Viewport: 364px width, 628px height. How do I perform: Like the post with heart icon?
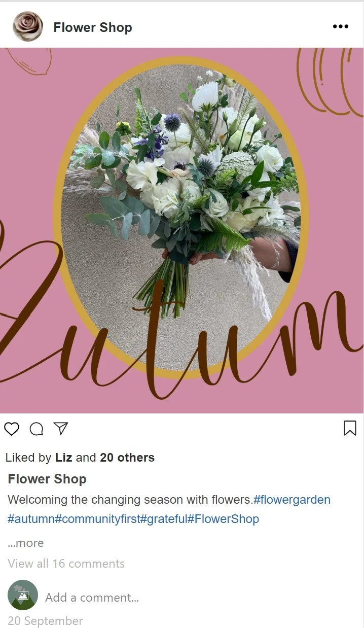(12, 429)
